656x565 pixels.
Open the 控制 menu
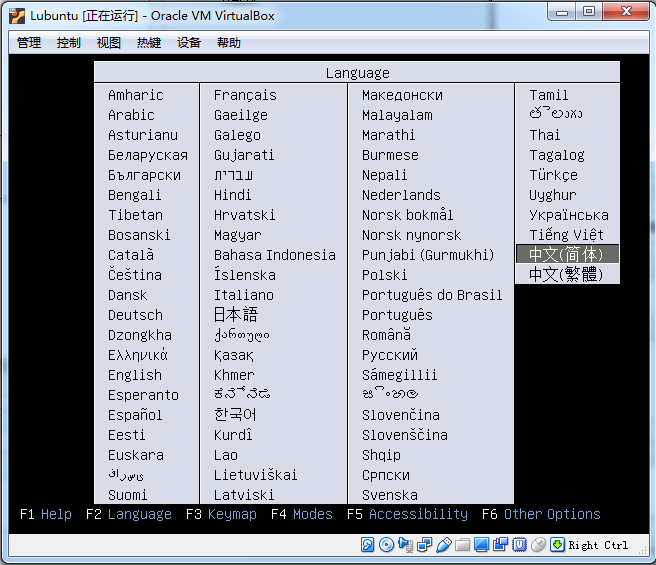(x=69, y=43)
